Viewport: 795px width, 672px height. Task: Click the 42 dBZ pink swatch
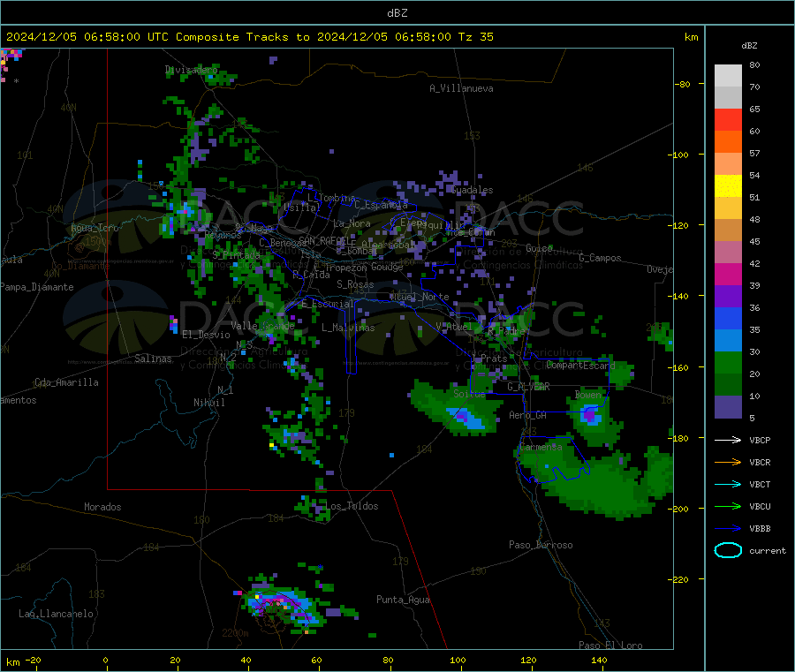[728, 252]
